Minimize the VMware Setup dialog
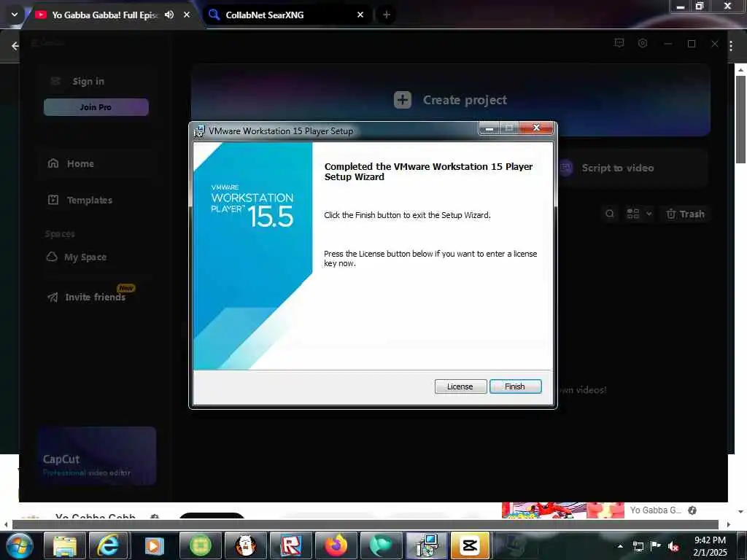Image resolution: width=747 pixels, height=560 pixels. click(489, 128)
